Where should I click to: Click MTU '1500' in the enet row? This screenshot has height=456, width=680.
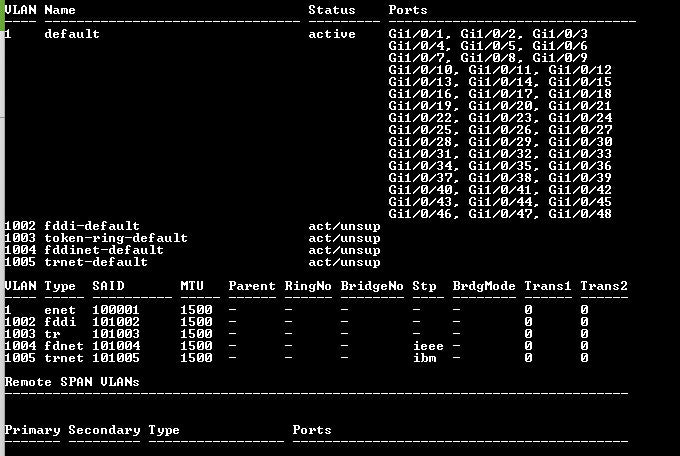click(196, 310)
